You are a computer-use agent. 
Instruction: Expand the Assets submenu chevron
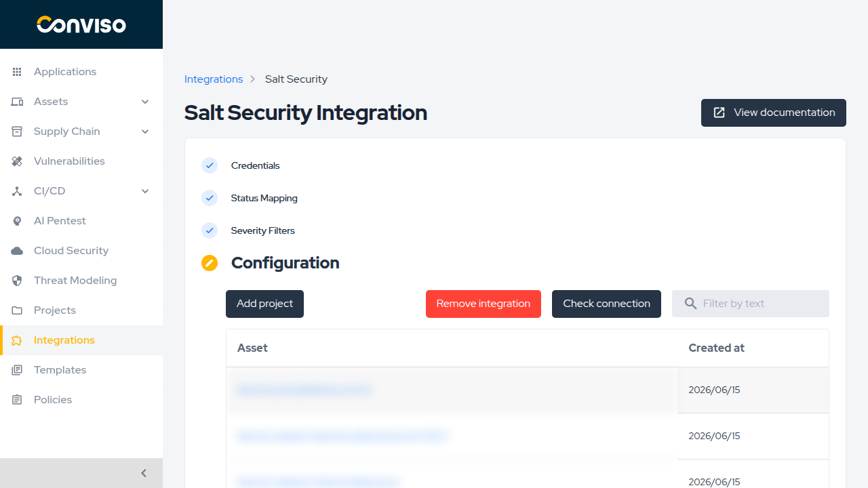[145, 102]
